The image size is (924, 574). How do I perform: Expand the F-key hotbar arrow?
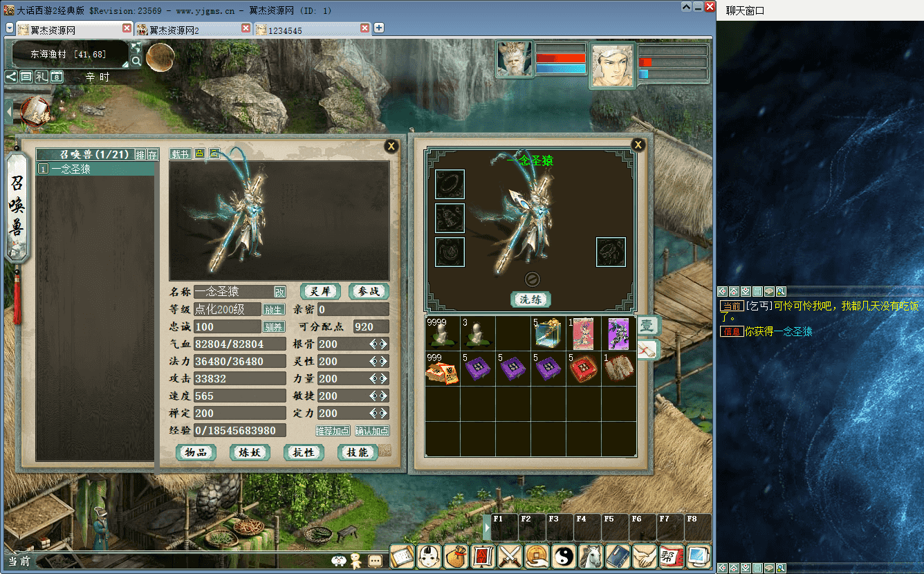click(x=487, y=528)
